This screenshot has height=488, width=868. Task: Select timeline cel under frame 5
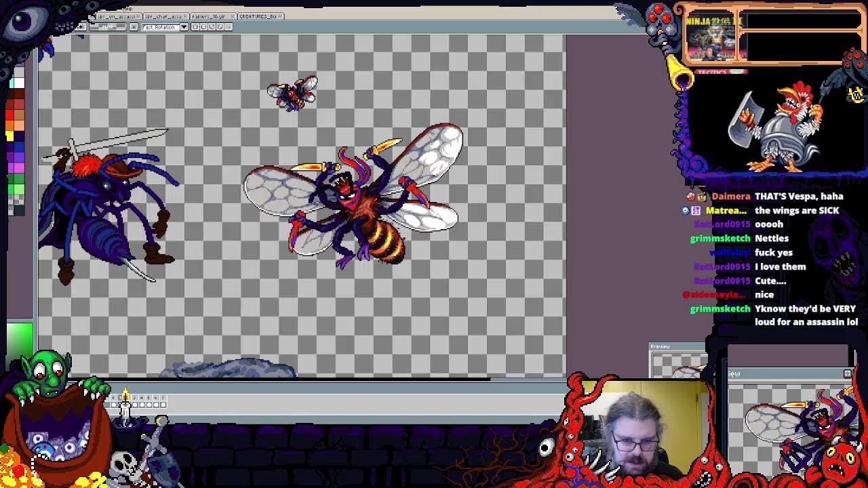149,405
